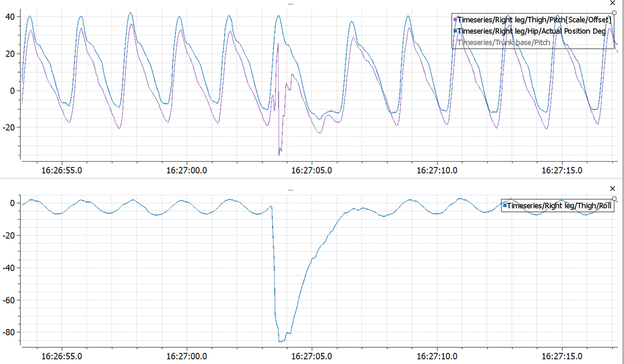Click the -60 value on the roll plot Y axis
The image size is (624, 364).
pos(8,300)
